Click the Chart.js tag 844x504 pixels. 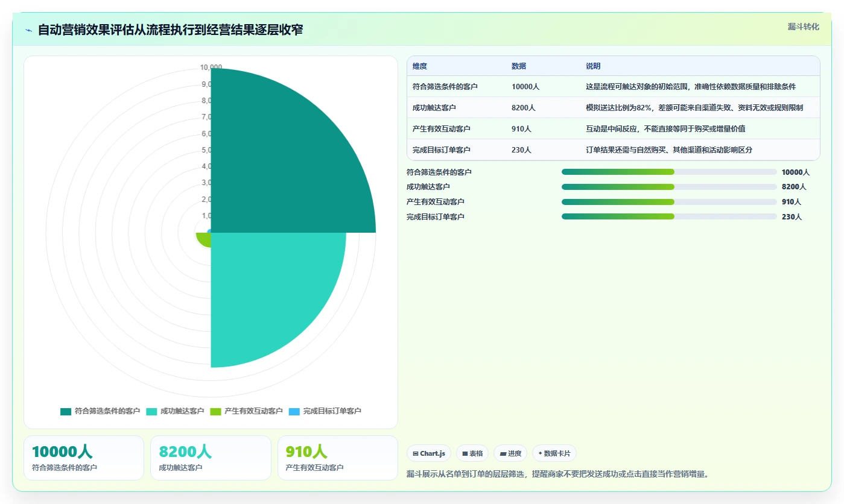pos(429,453)
